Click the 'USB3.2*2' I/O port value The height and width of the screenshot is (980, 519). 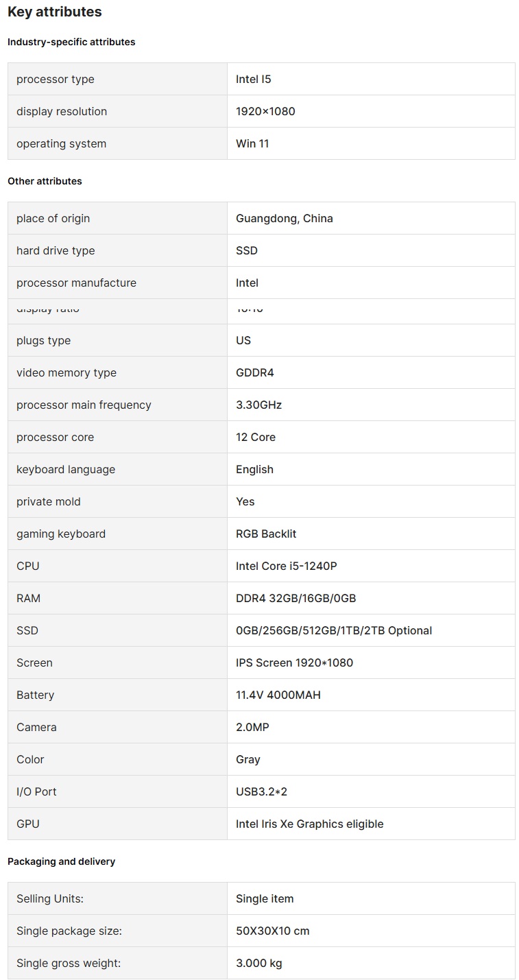pyautogui.click(x=261, y=791)
